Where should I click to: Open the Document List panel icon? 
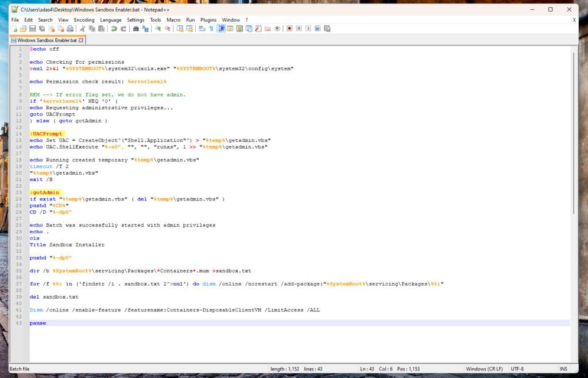tap(249, 29)
